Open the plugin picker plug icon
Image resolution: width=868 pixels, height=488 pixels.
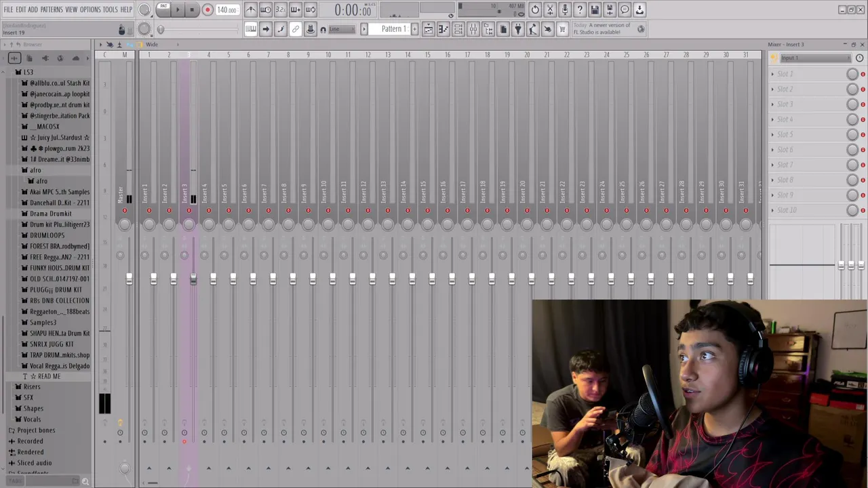point(518,29)
